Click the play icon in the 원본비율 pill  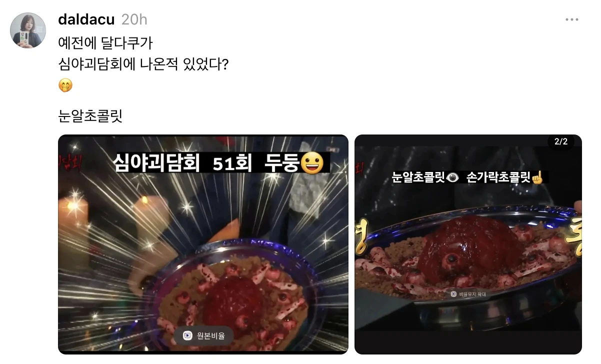[x=188, y=335]
